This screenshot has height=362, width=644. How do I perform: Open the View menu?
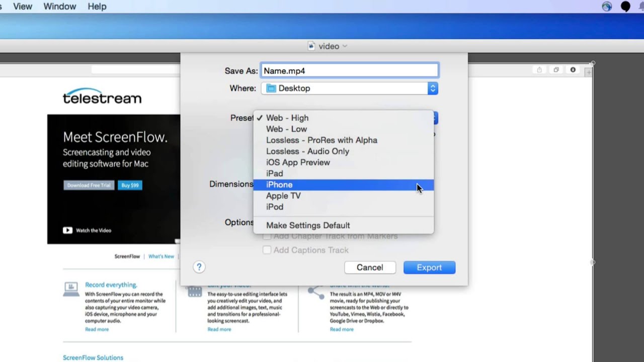[23, 7]
